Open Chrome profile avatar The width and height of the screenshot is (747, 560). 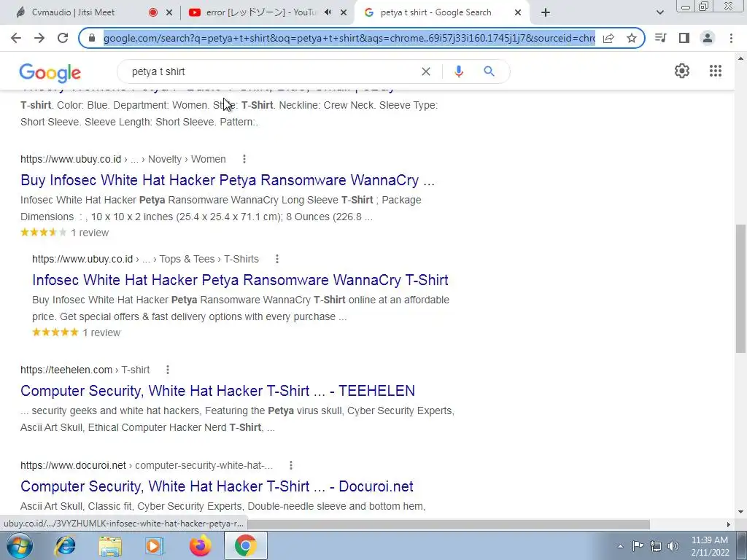click(708, 38)
